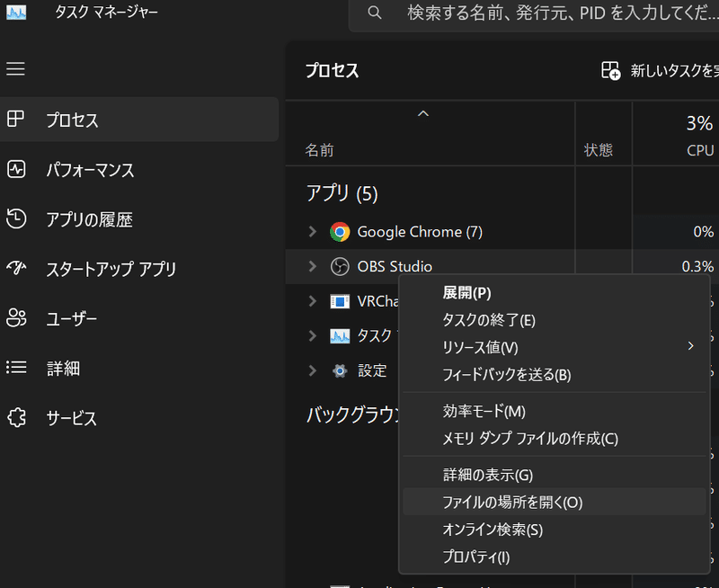Select the パフォーマンス sidebar icon
This screenshot has height=588, width=719.
click(16, 169)
